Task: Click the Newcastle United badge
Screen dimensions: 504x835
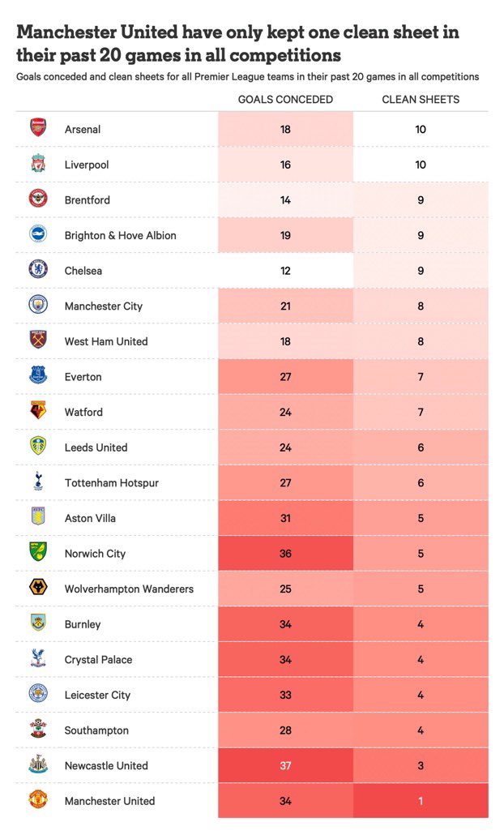Action: (x=38, y=765)
